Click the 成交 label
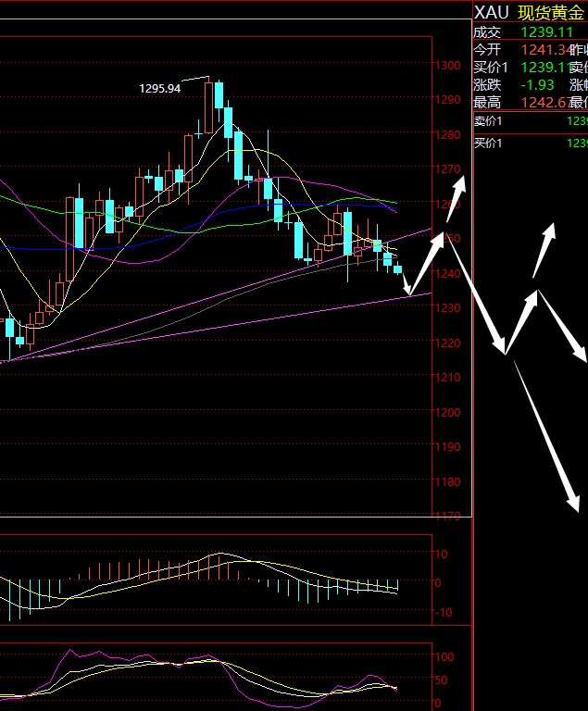 pos(487,32)
